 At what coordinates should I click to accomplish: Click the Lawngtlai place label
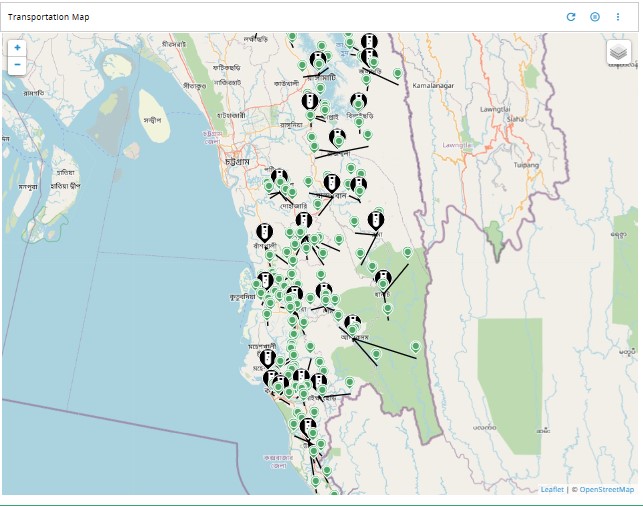[x=495, y=107]
